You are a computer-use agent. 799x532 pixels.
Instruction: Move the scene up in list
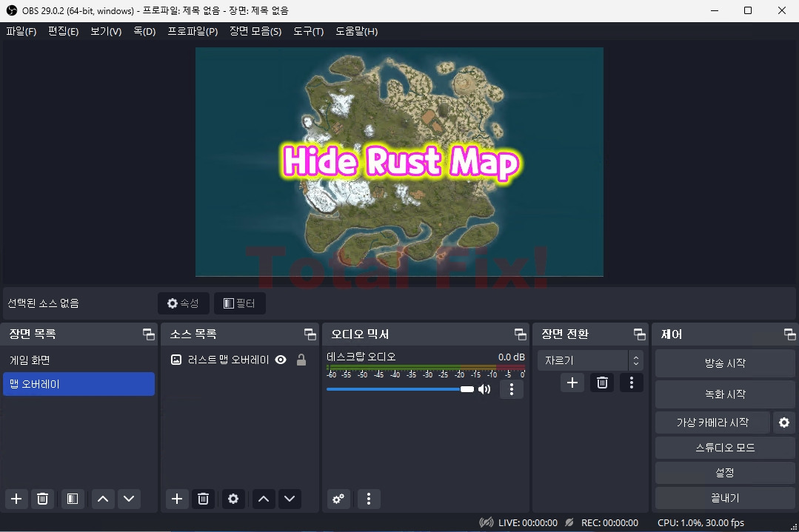(103, 499)
